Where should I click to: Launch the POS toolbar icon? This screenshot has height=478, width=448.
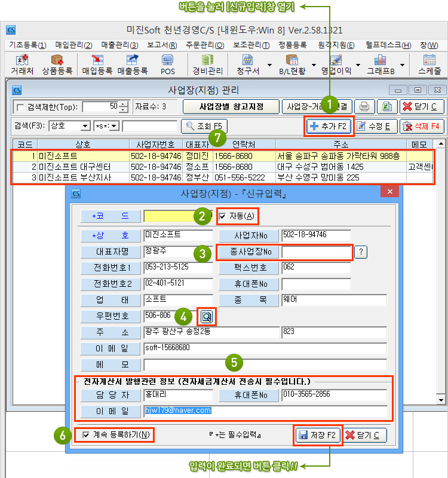coord(168,65)
